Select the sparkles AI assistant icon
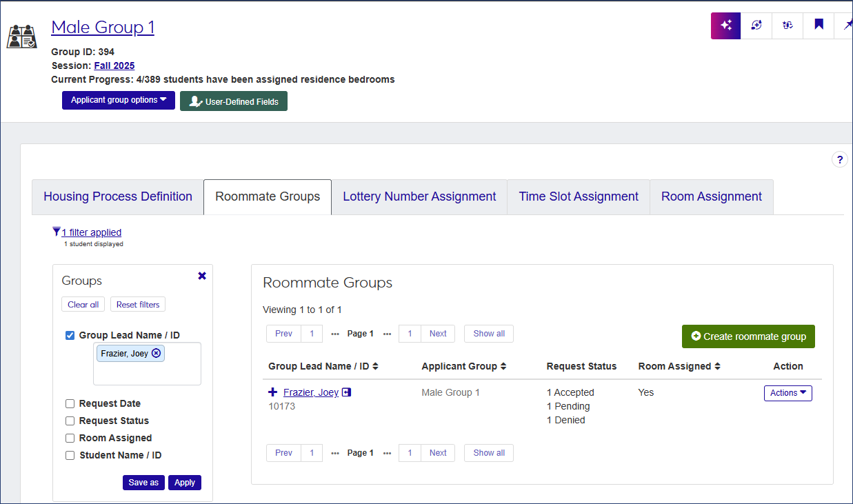Screen dimensions: 853x504 (725, 25)
